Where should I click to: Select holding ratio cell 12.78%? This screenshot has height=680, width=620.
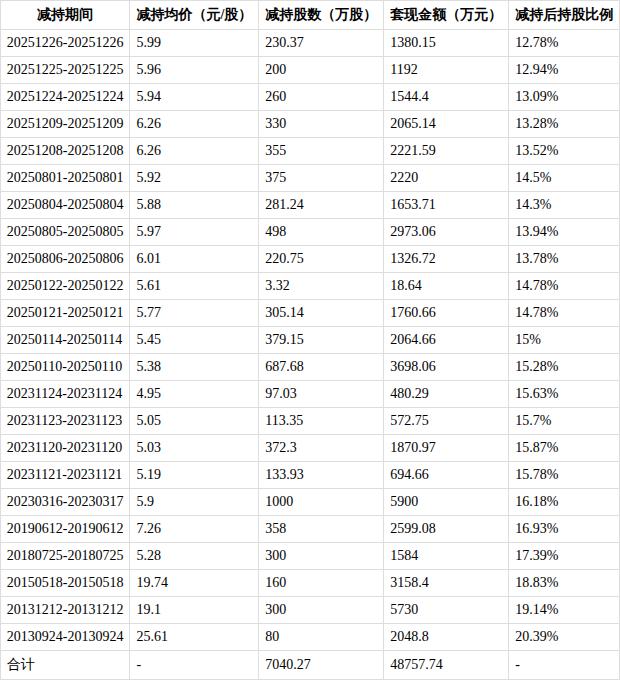(x=536, y=43)
